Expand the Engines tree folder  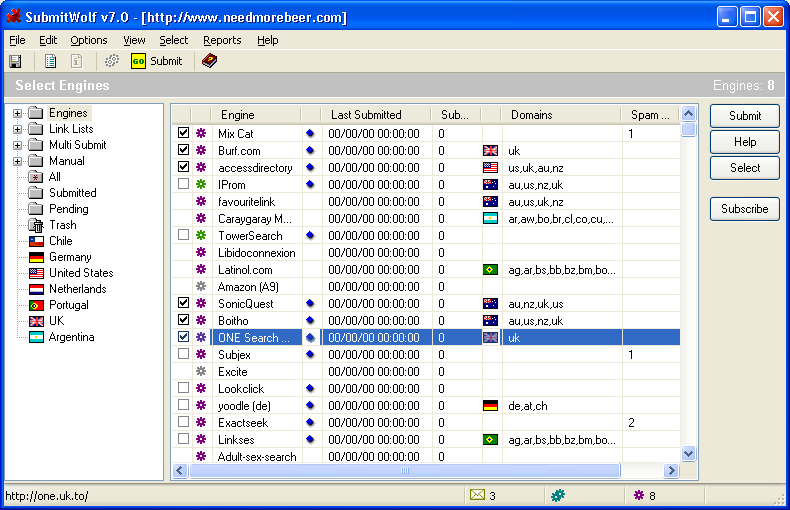point(17,113)
